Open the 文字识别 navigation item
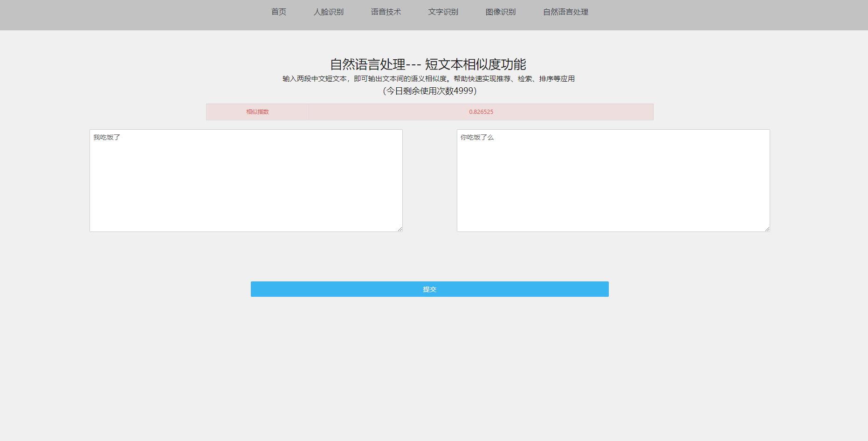Screen dimensions: 868x441 click(x=443, y=12)
